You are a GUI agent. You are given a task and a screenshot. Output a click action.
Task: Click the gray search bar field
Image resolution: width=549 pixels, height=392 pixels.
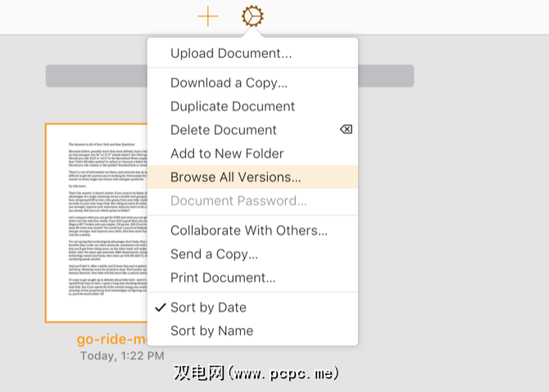coord(95,76)
